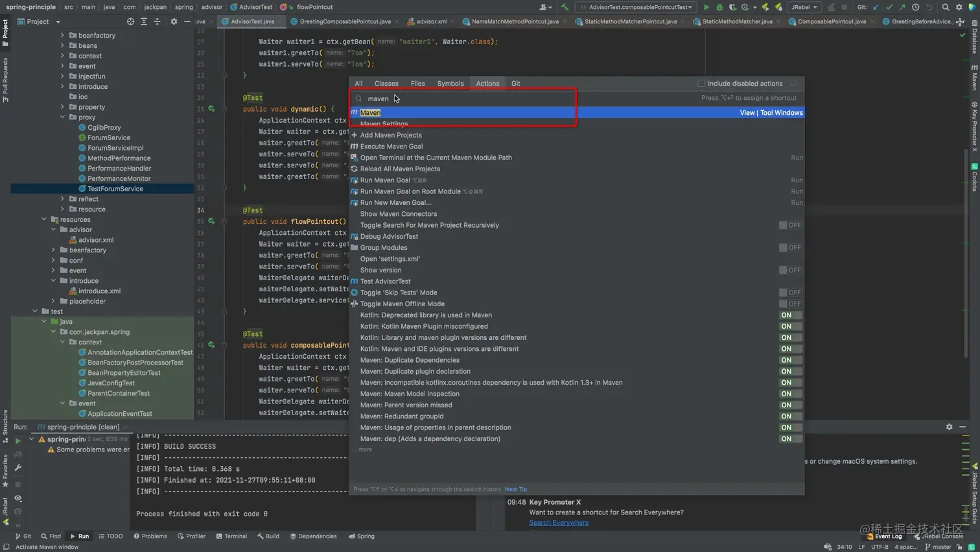Screen dimensions: 980x552
Task: Click Git push arrow icon
Action: point(902,7)
